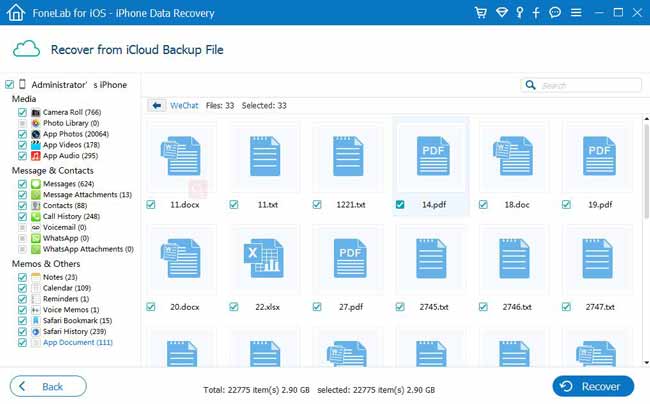Click the WeChat breadcrumb link

[184, 106]
